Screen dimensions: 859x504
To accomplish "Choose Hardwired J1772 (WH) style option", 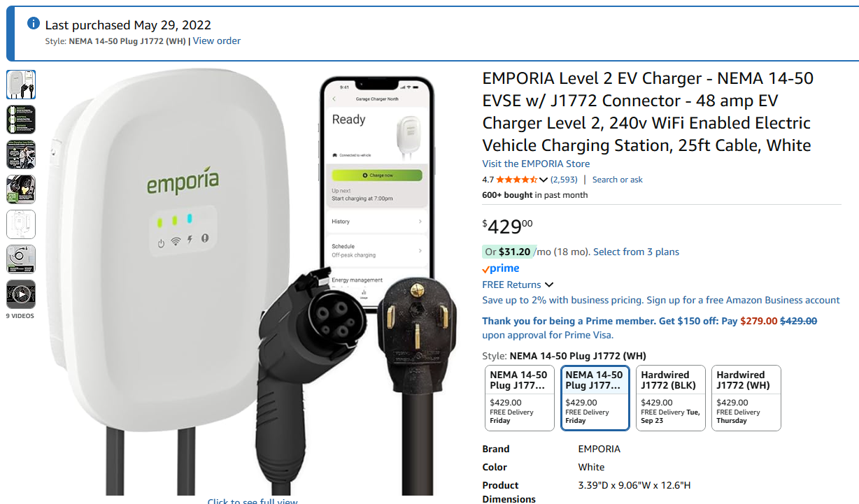I will (746, 398).
